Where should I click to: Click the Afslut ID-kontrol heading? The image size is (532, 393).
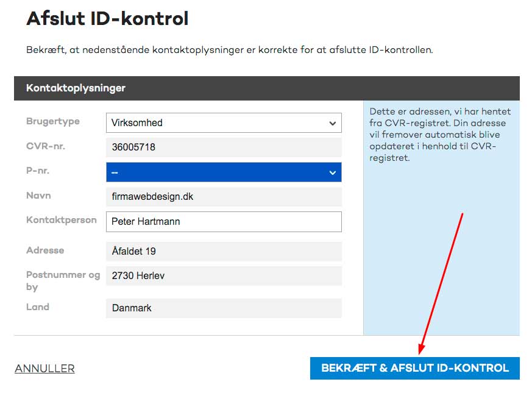click(x=107, y=18)
